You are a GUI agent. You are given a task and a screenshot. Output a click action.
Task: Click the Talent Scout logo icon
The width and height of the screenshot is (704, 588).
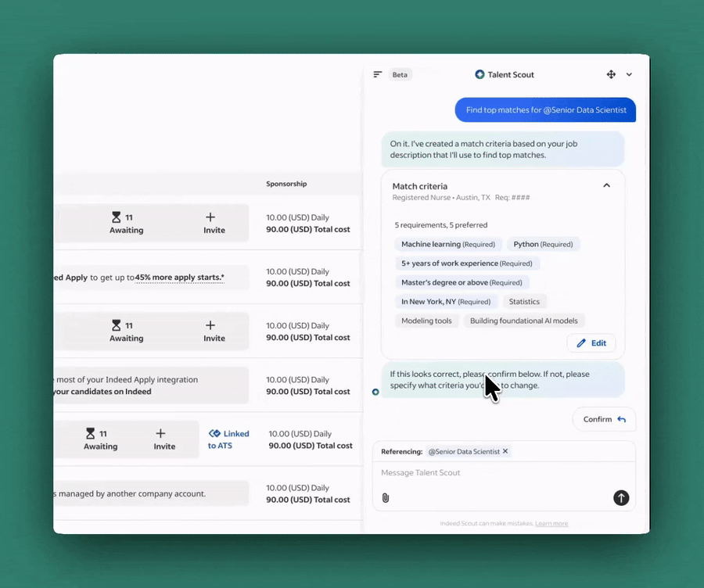[479, 74]
